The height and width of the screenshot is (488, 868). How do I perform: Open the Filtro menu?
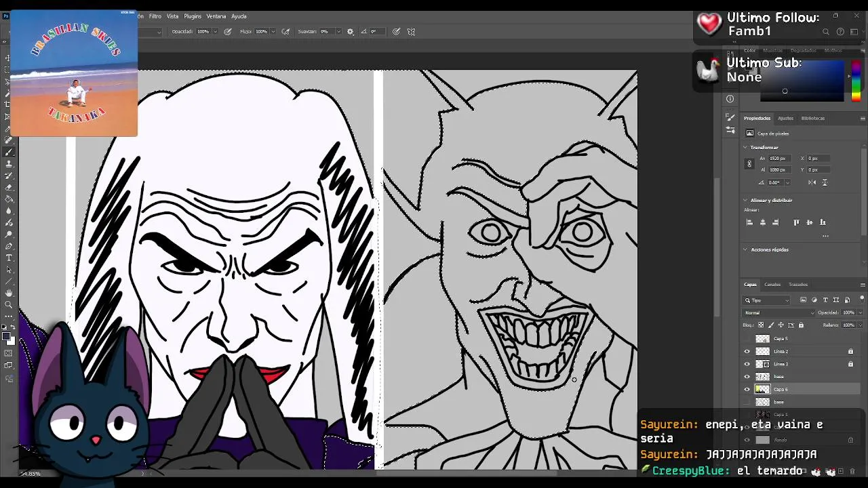155,16
